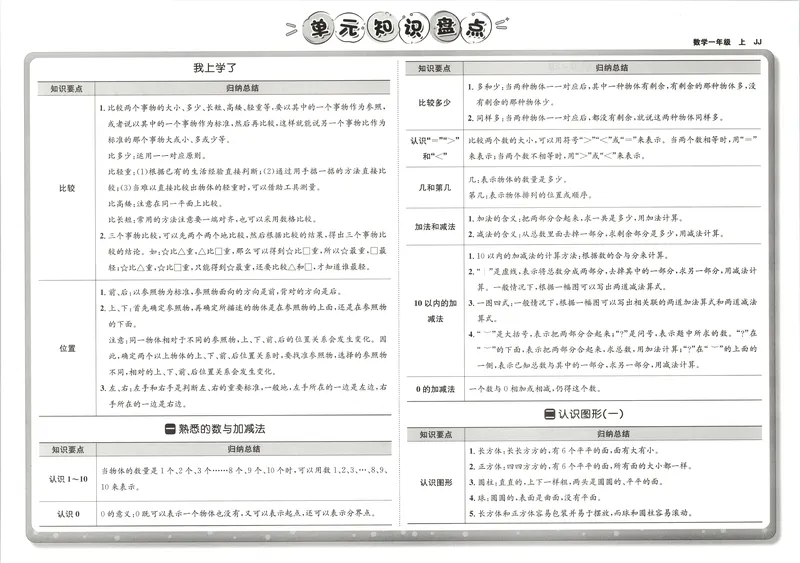Click the line starting '1. 10 以内的加减法的计算方法'
The width and height of the screenshot is (800, 563).
[568, 256]
